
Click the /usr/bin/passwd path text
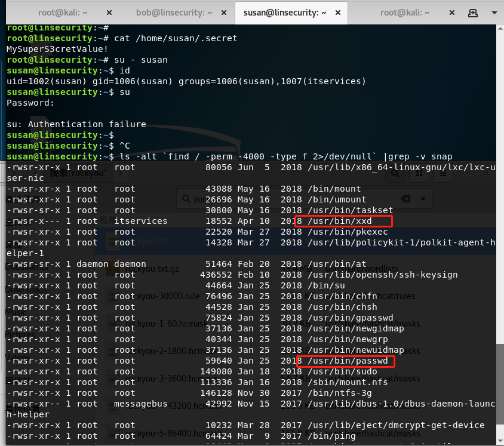coord(348,361)
